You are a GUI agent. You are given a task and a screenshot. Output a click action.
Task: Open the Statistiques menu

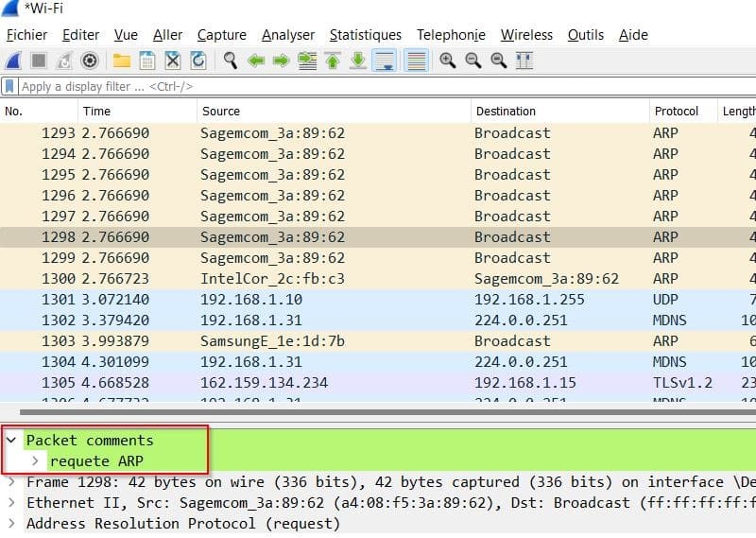(x=365, y=35)
